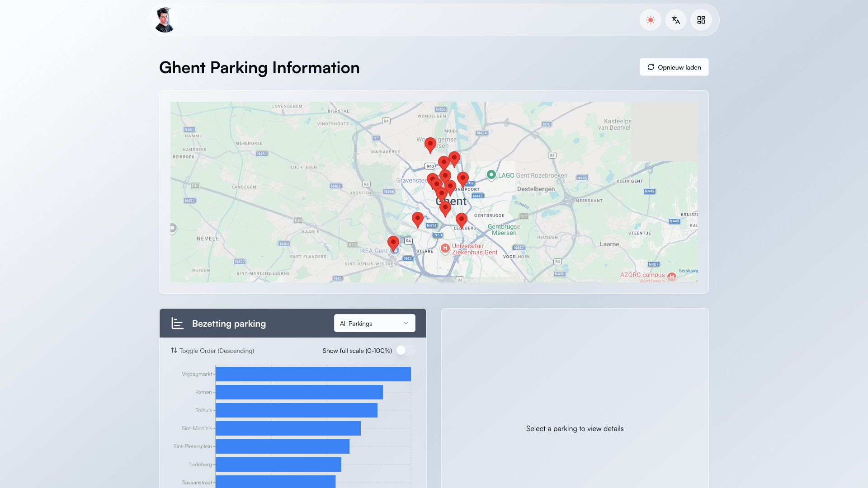
Task: Open the user profile avatar
Action: 164,19
